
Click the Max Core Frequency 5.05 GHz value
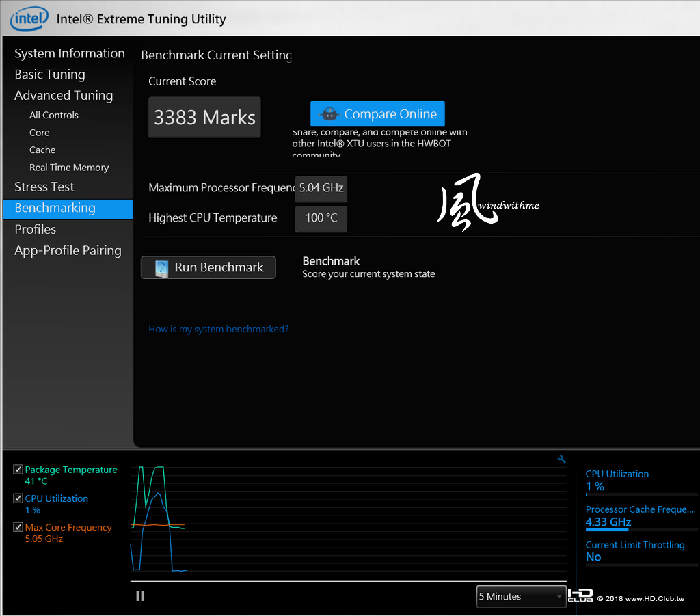point(44,539)
